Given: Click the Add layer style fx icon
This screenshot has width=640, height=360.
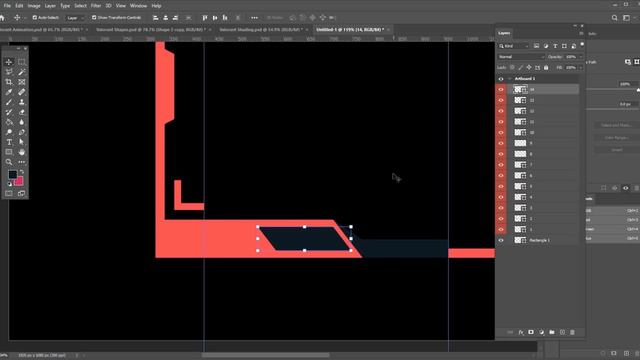Looking at the screenshot, I should (521, 333).
